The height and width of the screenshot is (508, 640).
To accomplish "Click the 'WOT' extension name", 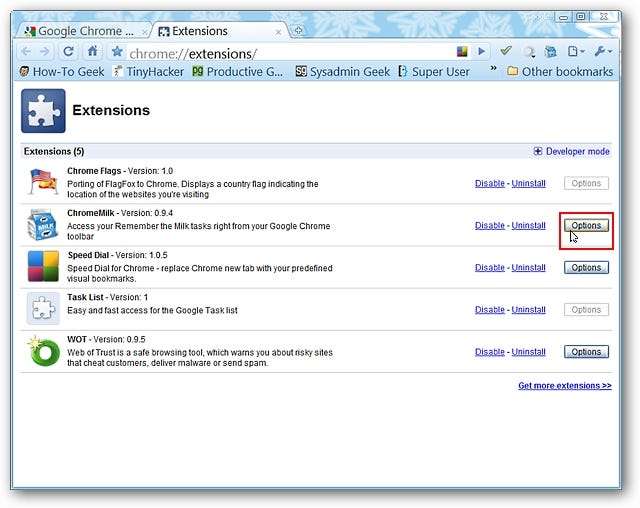I will (x=77, y=339).
